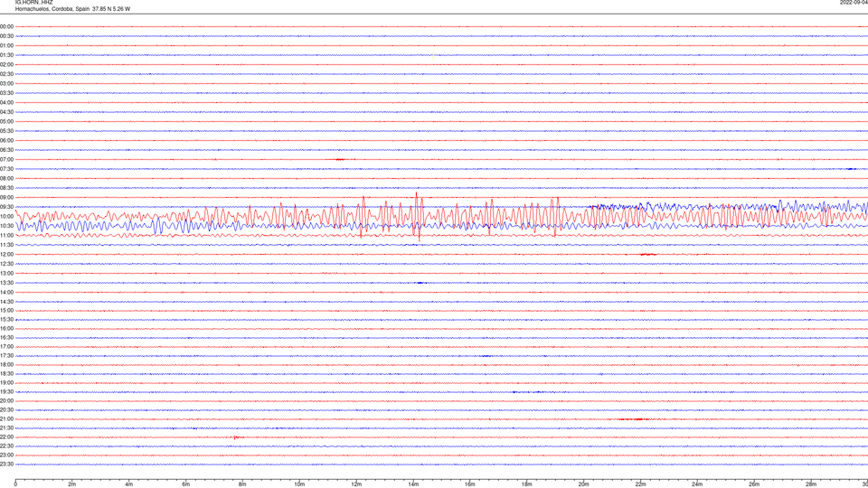Screen dimensions: 868x488
Task: Select the 11:30 trace time label
Action: pos(6,245)
